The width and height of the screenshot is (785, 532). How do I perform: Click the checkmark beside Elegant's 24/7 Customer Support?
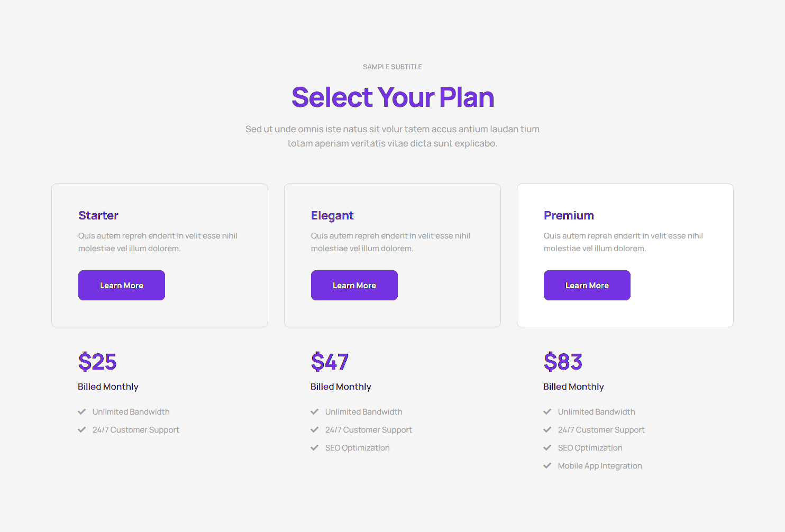(x=315, y=430)
